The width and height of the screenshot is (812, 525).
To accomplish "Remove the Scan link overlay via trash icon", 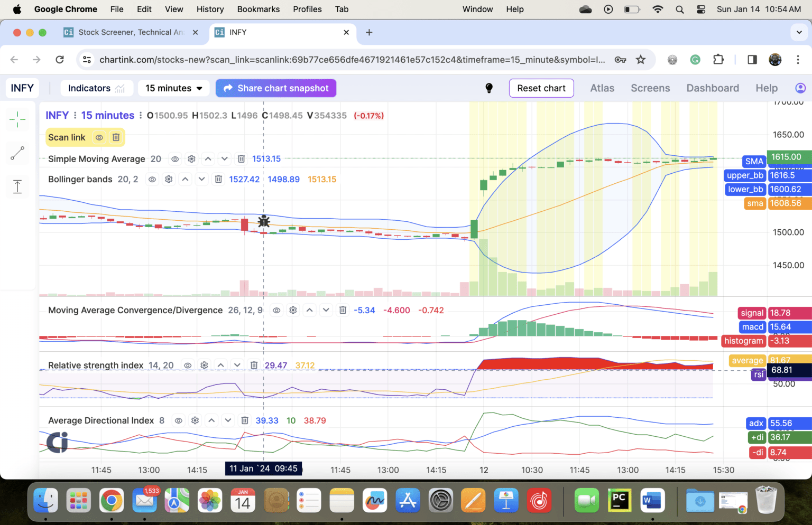I will (116, 137).
